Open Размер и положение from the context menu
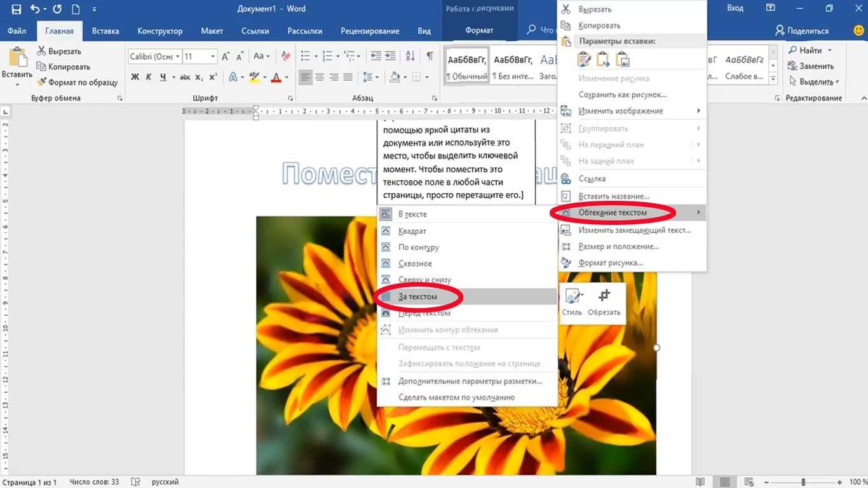 tap(632, 247)
